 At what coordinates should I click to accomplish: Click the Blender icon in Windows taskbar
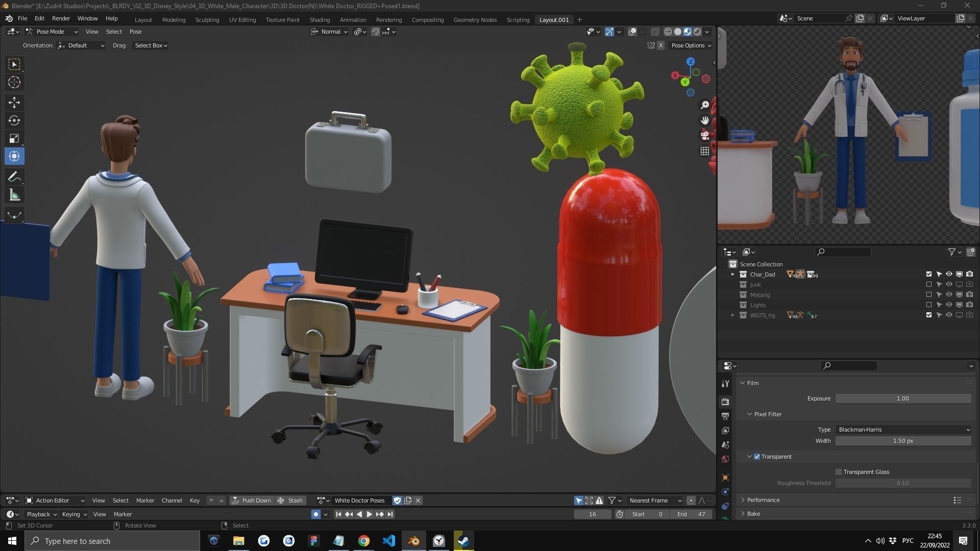coord(414,541)
